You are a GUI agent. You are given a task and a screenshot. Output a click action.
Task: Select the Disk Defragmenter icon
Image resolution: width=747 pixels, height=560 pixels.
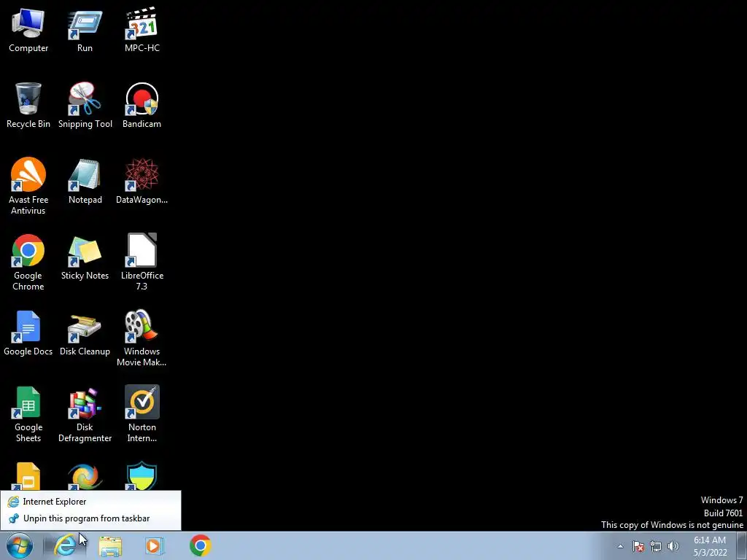click(85, 414)
